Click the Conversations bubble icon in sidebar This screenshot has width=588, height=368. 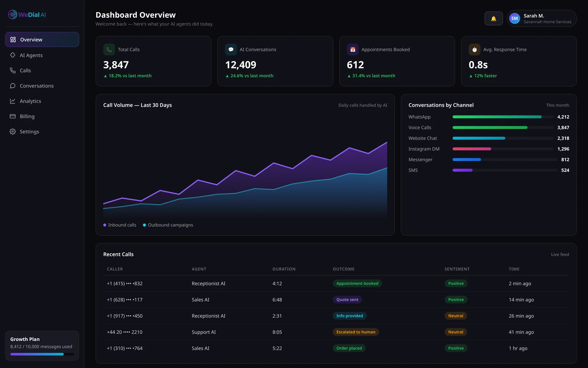pyautogui.click(x=12, y=86)
